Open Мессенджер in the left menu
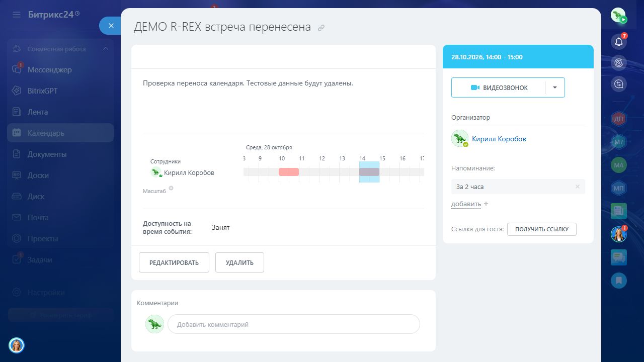The width and height of the screenshot is (644, 362). [60, 70]
